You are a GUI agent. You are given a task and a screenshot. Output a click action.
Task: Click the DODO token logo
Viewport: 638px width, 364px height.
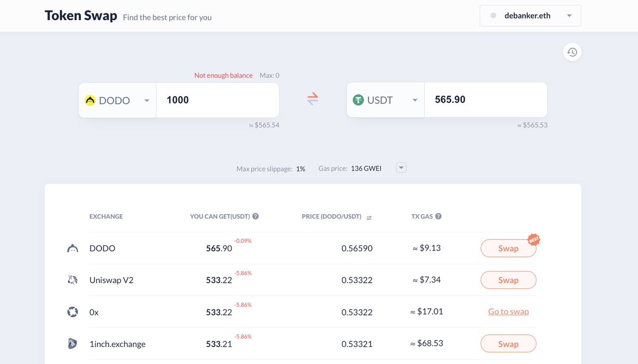90,100
